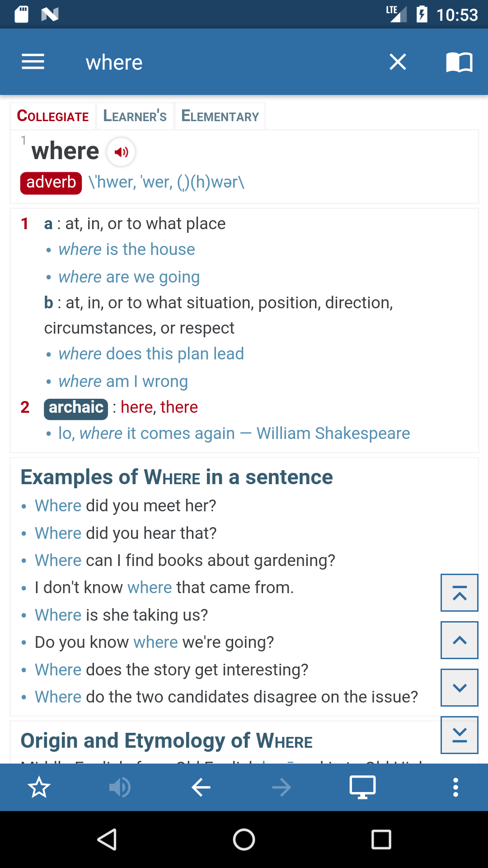Tap the search field showing 'where'
This screenshot has width=488, height=868.
(226, 62)
